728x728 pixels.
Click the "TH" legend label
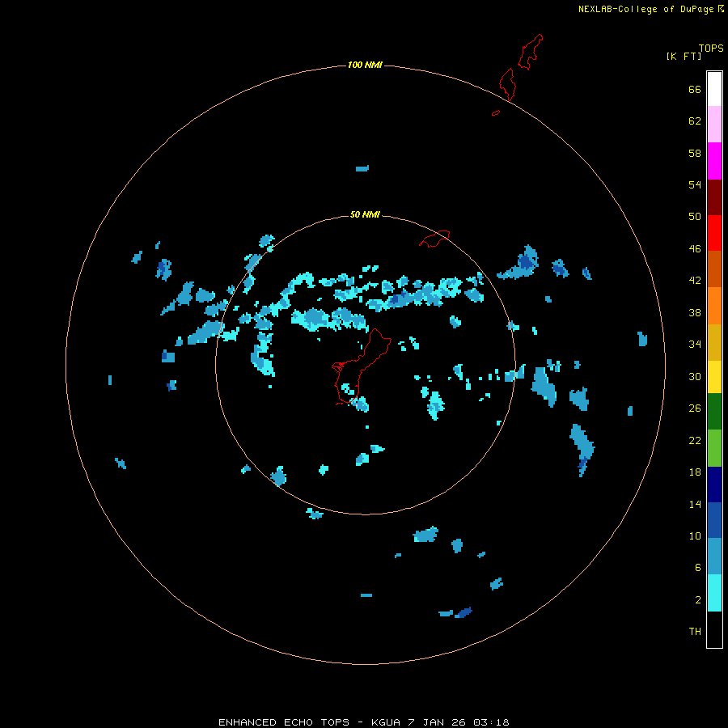pos(695,632)
